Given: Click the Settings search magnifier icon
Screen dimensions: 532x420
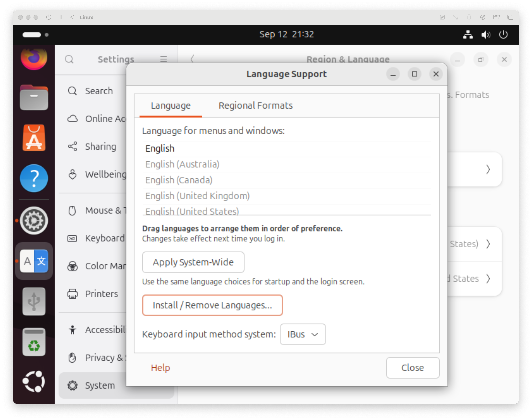Looking at the screenshot, I should 69,59.
